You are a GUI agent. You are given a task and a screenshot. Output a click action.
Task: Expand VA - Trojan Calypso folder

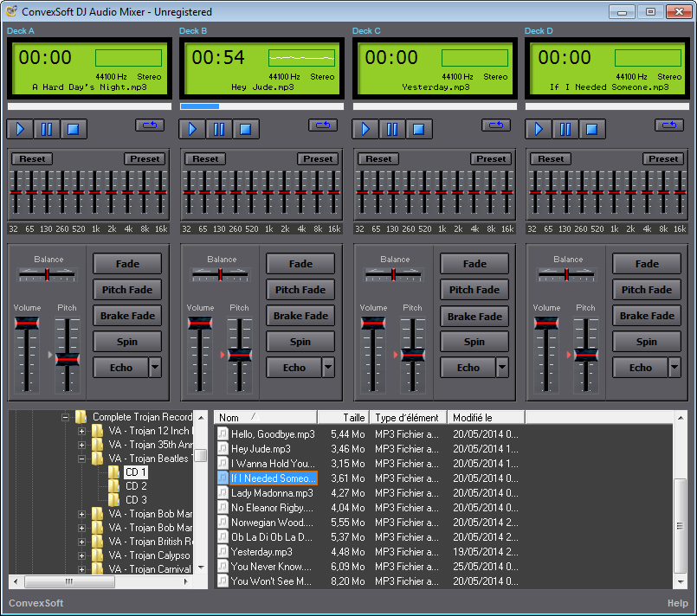pyautogui.click(x=81, y=555)
